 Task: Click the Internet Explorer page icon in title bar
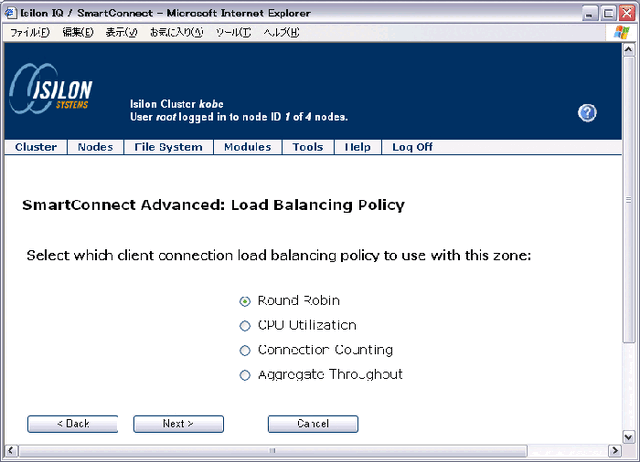tap(10, 13)
